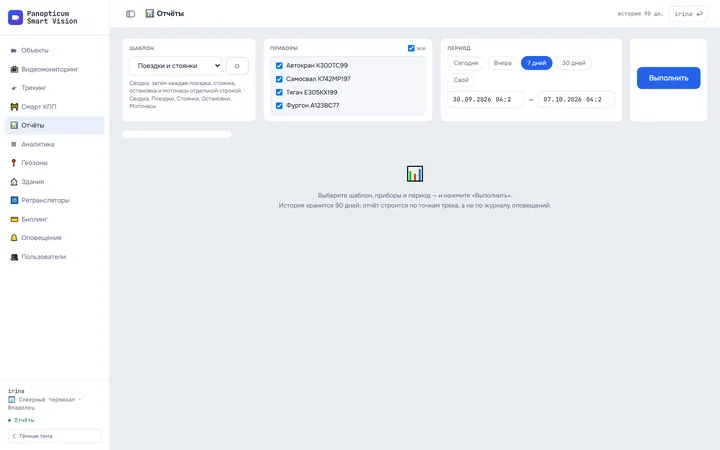
Task: Open Геозоны via its pin icon
Action: (x=14, y=163)
